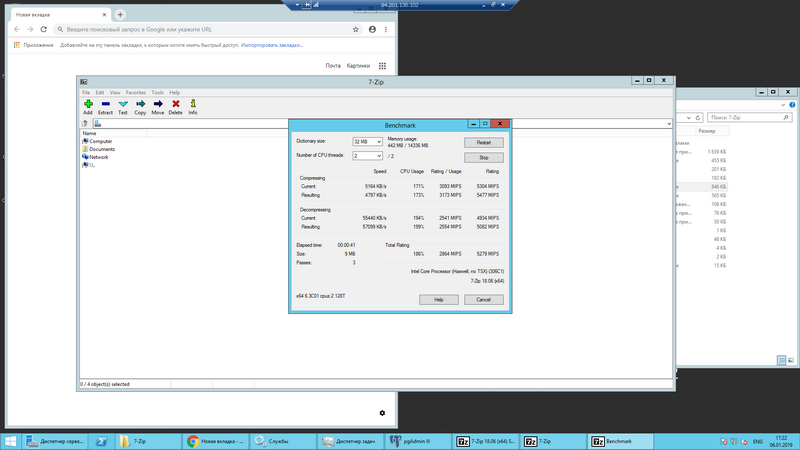Click the help question icon in Explorer window
This screenshot has width=800, height=450.
792,105
